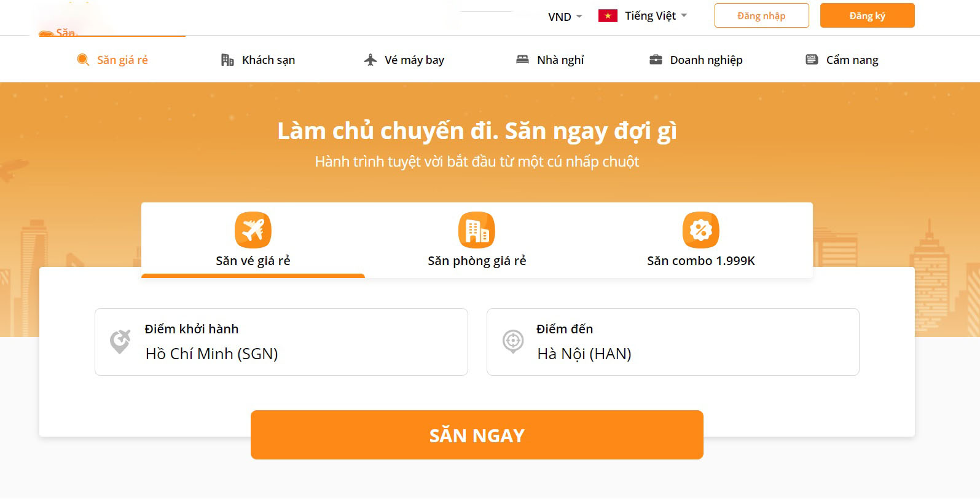Select the magnifier icon beside Săn giá rẻ
This screenshot has width=980, height=500.
coord(82,60)
